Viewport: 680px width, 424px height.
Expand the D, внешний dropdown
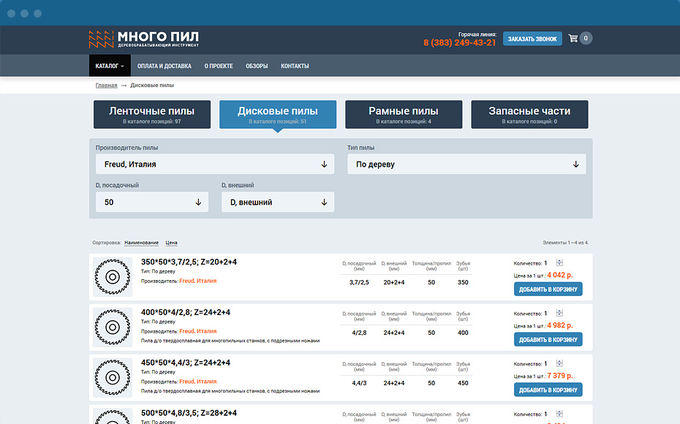(x=277, y=202)
